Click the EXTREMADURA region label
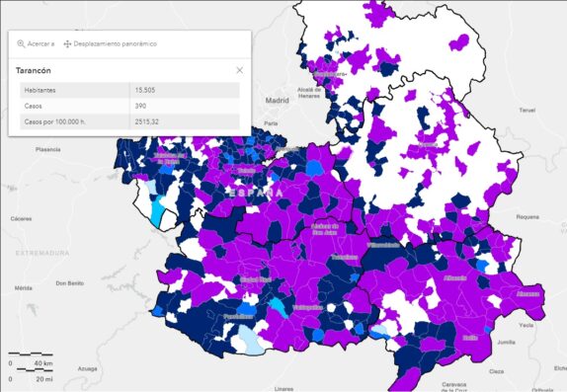The height and width of the screenshot is (392, 567). pyautogui.click(x=42, y=253)
